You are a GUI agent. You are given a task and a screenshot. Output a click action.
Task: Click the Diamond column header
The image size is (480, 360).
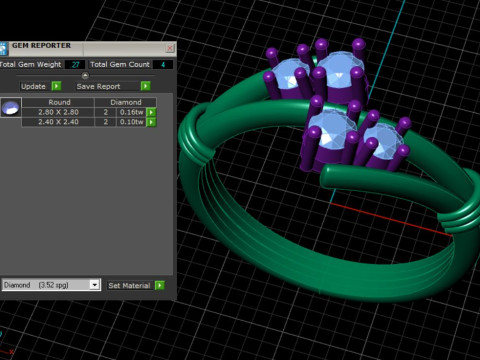click(x=126, y=102)
